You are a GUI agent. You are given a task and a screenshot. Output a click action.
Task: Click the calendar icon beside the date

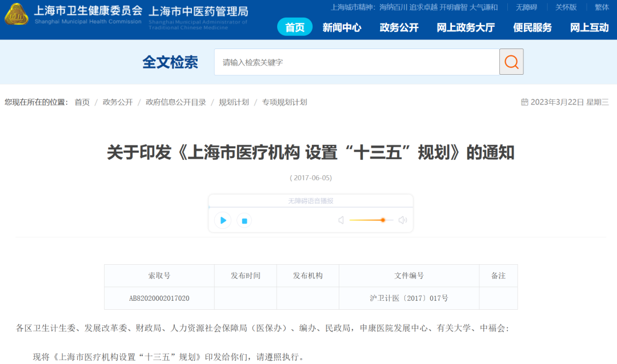coord(524,102)
